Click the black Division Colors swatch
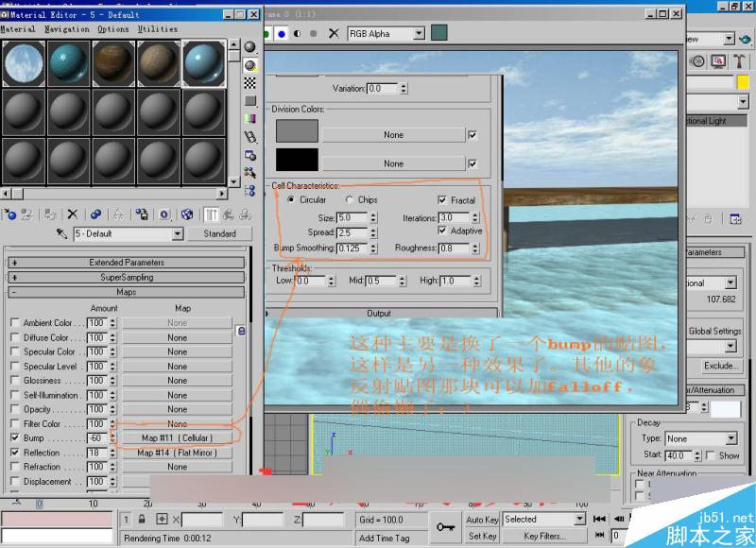The height and width of the screenshot is (548, 756). (x=299, y=159)
